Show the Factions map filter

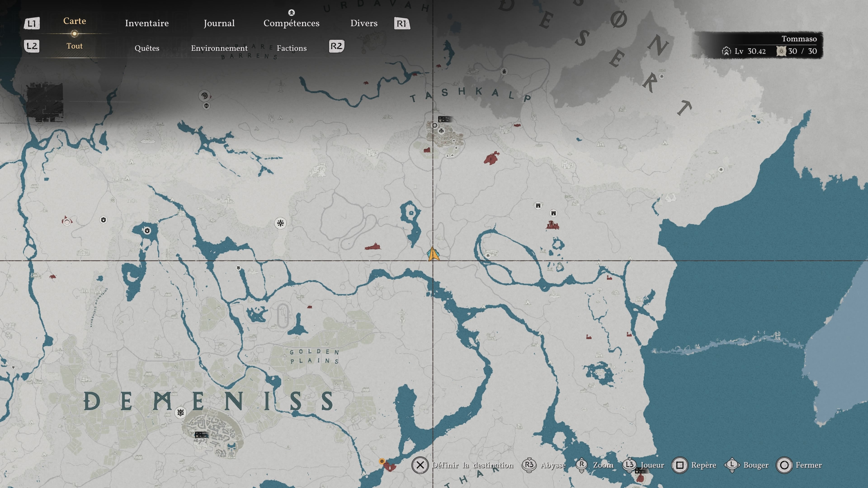292,48
